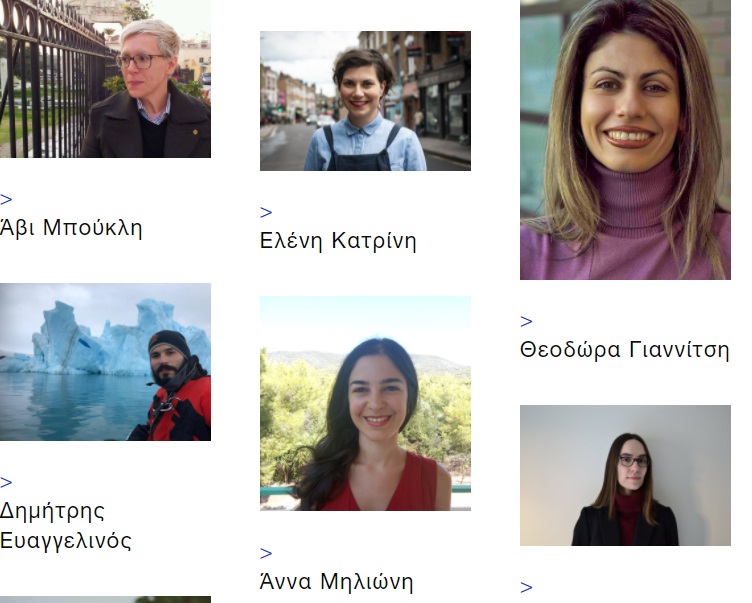
Task: Click the arrow icon above Ελένη Κατρίνη
Action: (x=266, y=212)
